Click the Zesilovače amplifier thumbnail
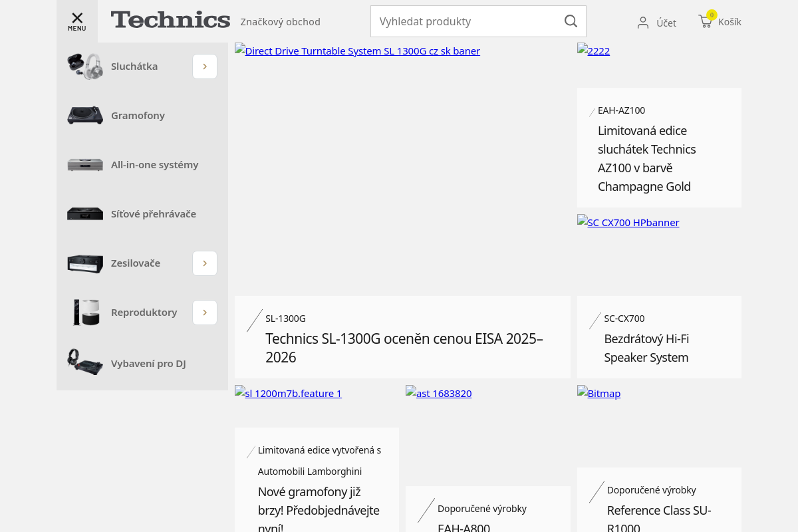Viewport: 798px width, 532px height. click(x=85, y=263)
